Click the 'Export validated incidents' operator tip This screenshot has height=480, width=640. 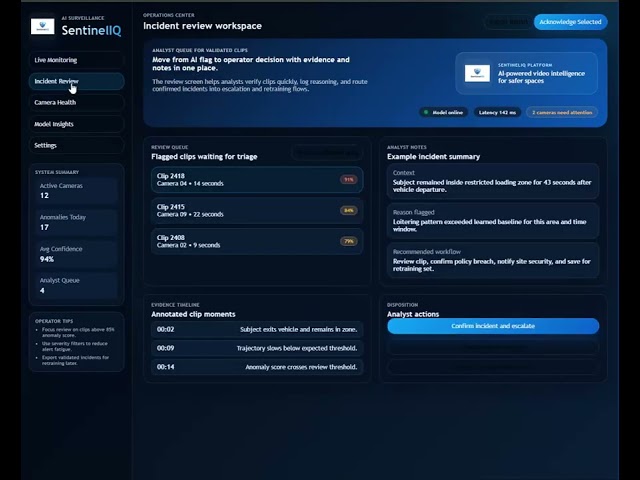(x=76, y=360)
